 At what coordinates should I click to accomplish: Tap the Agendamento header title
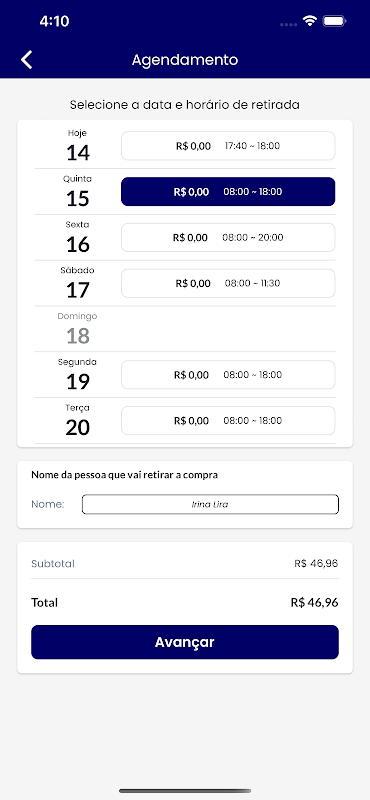(185, 60)
